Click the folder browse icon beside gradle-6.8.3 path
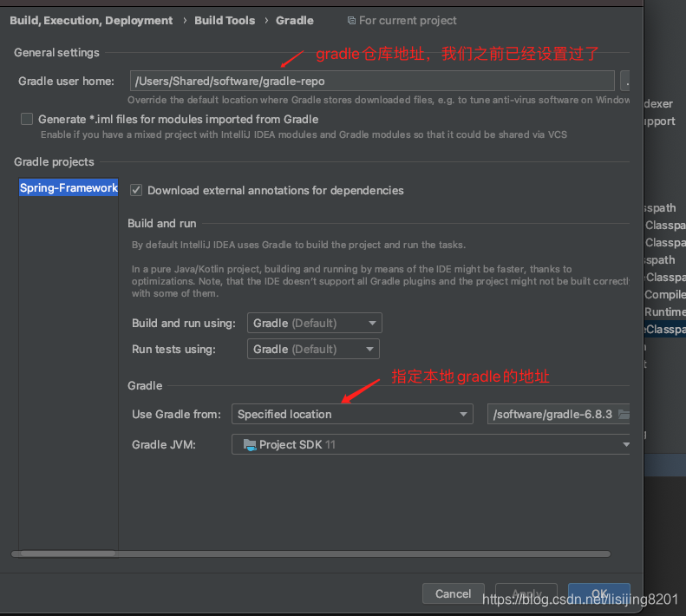Viewport: 686px width, 616px height. point(624,414)
